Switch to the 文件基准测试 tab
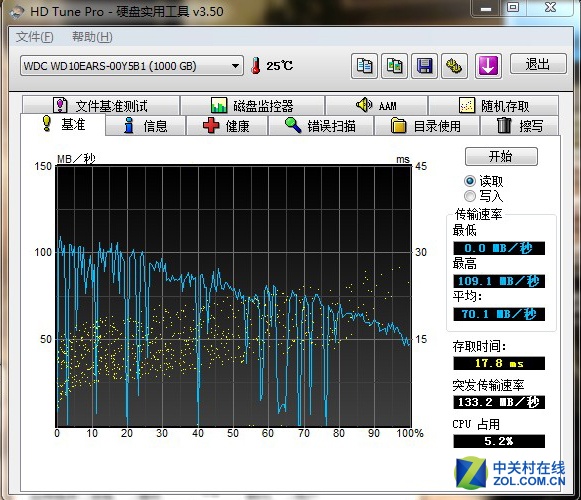This screenshot has width=581, height=500. click(101, 106)
